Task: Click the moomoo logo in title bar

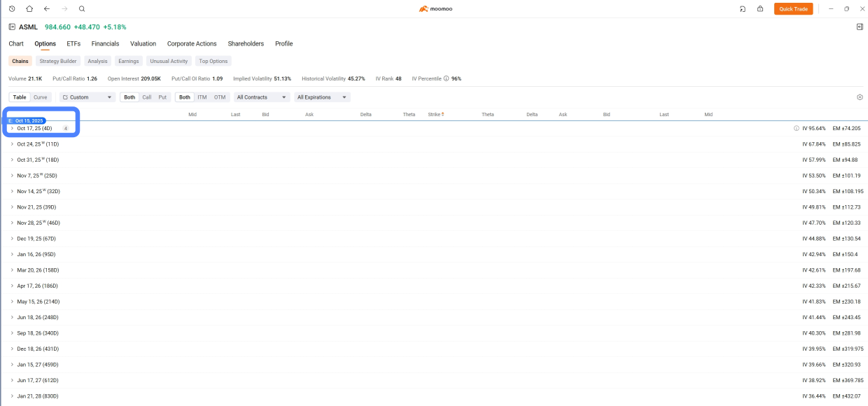Action: [434, 8]
